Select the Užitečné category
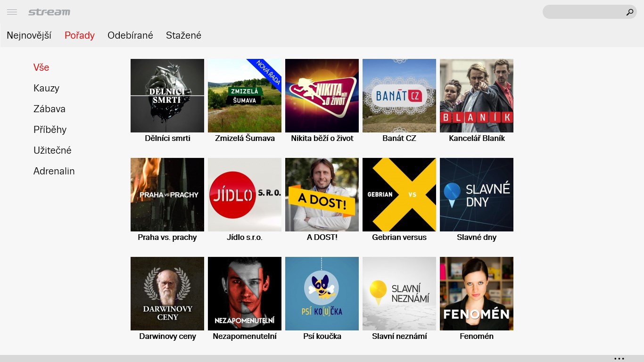 point(52,150)
